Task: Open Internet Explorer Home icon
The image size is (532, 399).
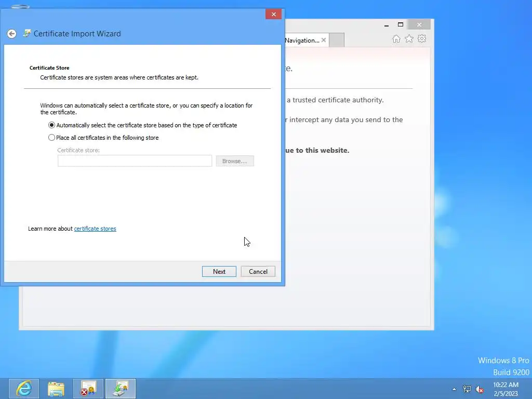Action: [396, 38]
